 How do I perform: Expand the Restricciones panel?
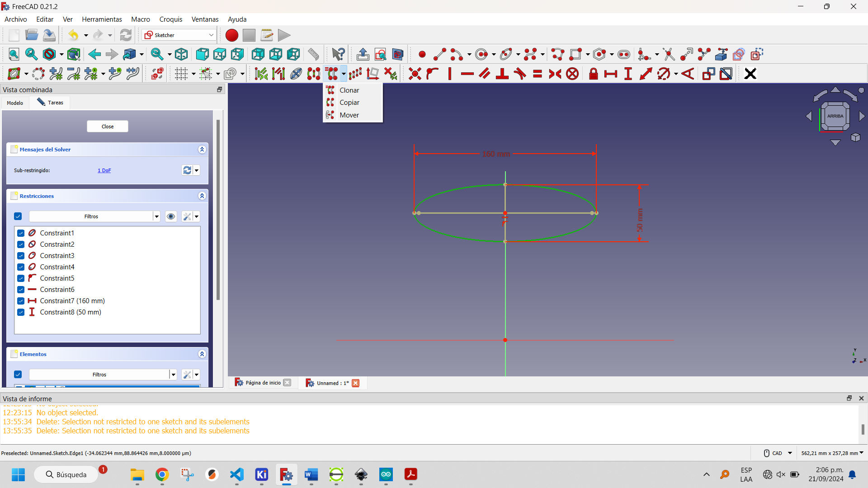[x=202, y=196]
